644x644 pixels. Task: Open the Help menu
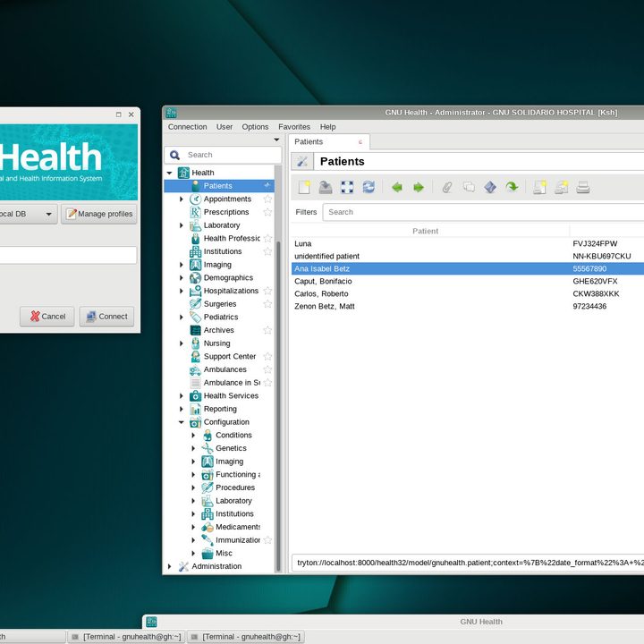click(327, 127)
